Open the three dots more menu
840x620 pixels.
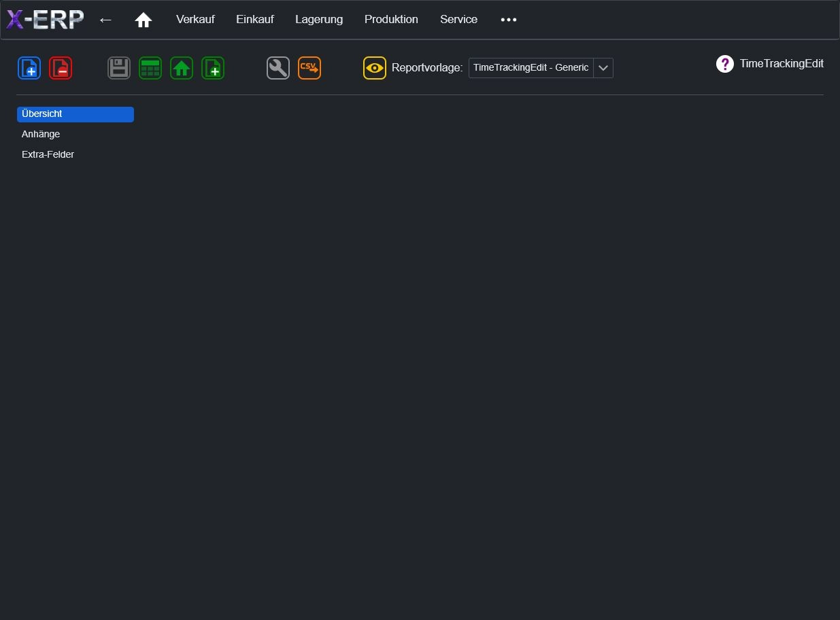point(509,20)
